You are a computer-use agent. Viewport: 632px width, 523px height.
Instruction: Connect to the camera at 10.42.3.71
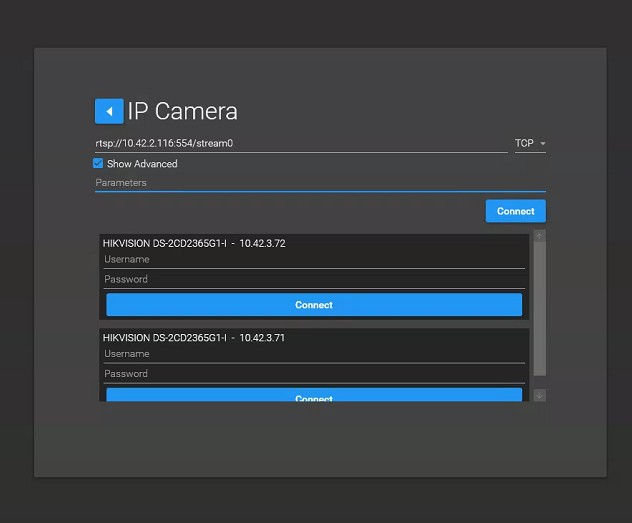[x=314, y=396]
